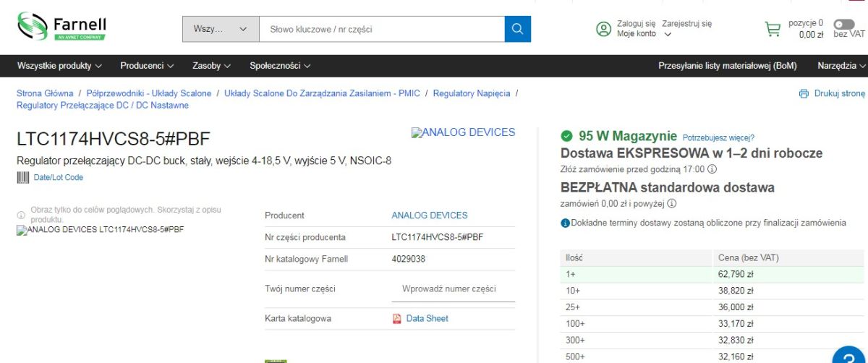
Task: Click the LTC1174HVCS8-5#PBF product image
Action: coord(100,230)
